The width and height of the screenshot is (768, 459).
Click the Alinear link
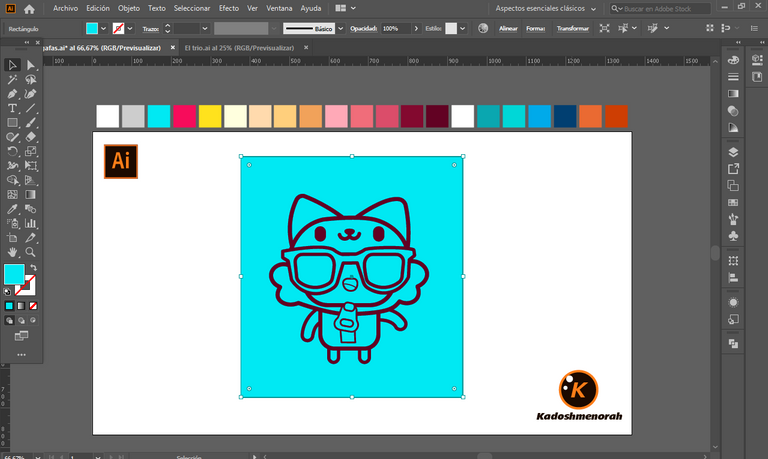(x=508, y=28)
